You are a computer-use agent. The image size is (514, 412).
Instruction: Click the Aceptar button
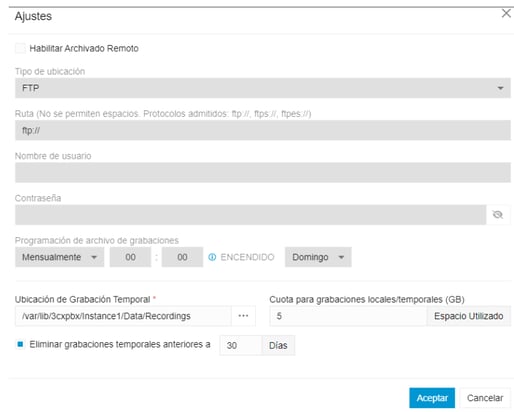tap(432, 398)
